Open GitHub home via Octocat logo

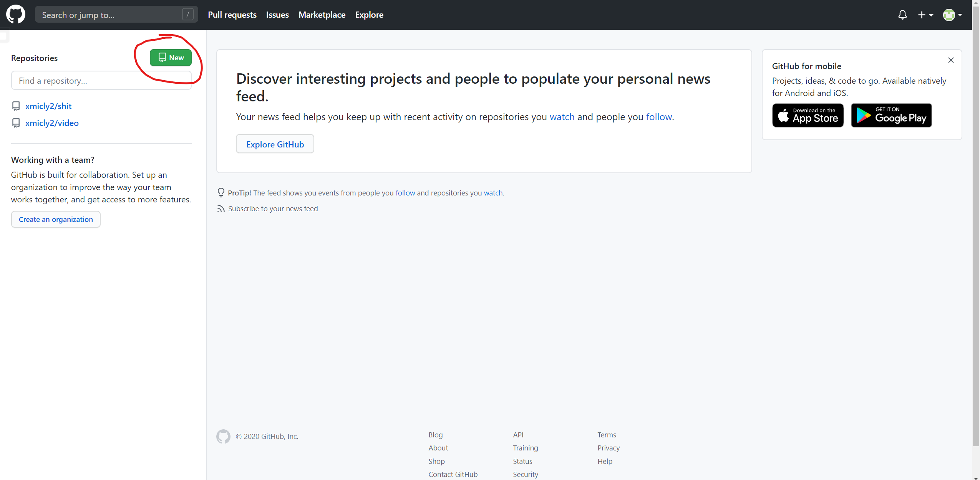(16, 15)
